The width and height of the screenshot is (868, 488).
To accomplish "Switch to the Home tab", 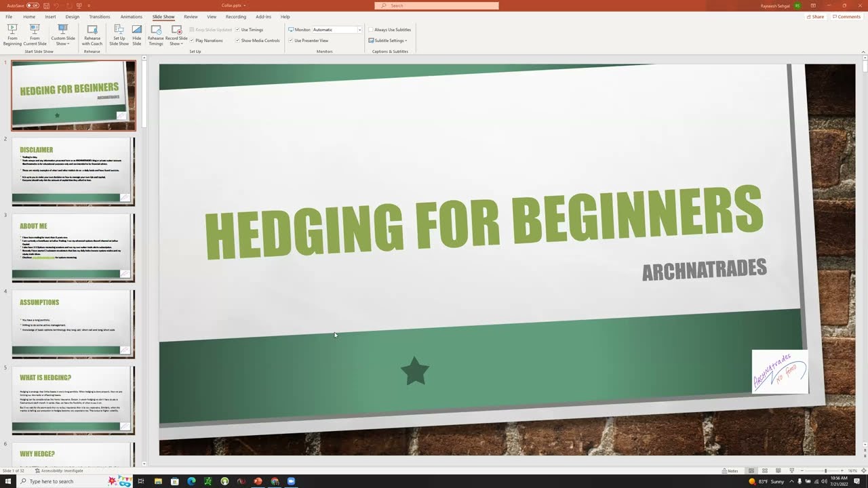I will click(29, 16).
